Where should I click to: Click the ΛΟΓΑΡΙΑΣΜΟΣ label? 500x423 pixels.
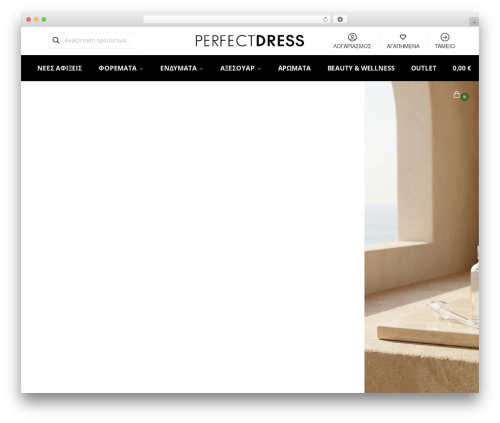pos(352,46)
